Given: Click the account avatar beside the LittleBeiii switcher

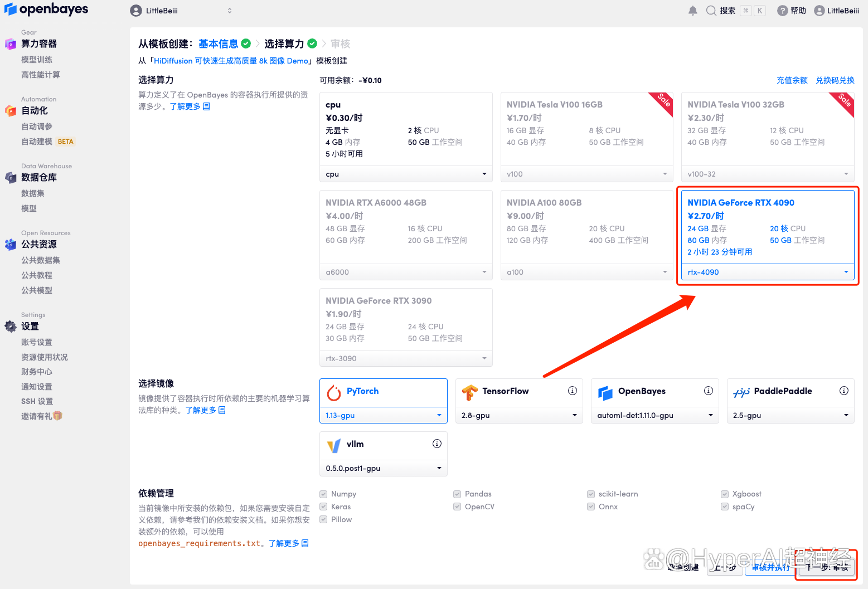Looking at the screenshot, I should [x=136, y=11].
